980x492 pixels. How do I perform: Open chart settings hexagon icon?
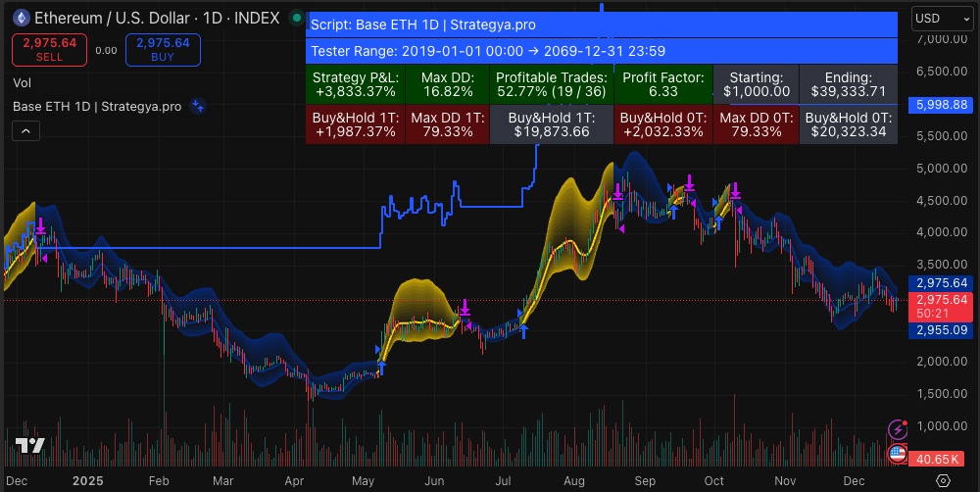point(944,480)
